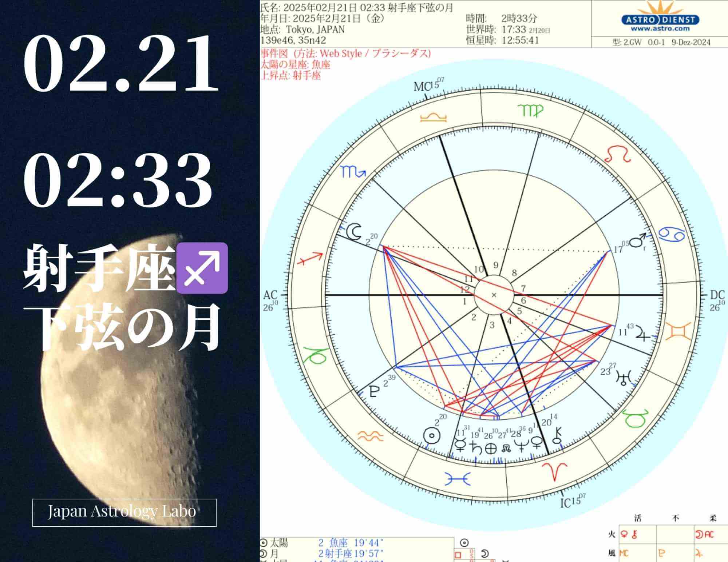Click the 地点: Tokyo, JAPAN line
Screen dimensions: 728x562
pyautogui.click(x=303, y=29)
